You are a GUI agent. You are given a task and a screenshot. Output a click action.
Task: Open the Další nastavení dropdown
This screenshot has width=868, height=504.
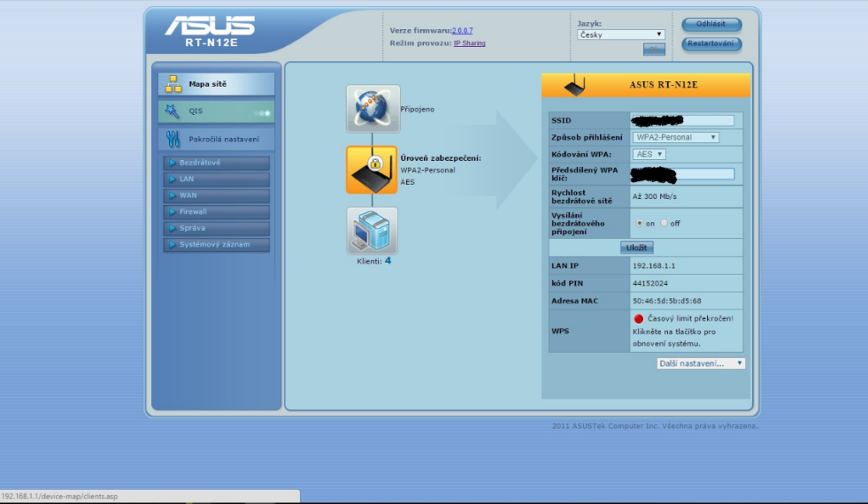pos(701,363)
